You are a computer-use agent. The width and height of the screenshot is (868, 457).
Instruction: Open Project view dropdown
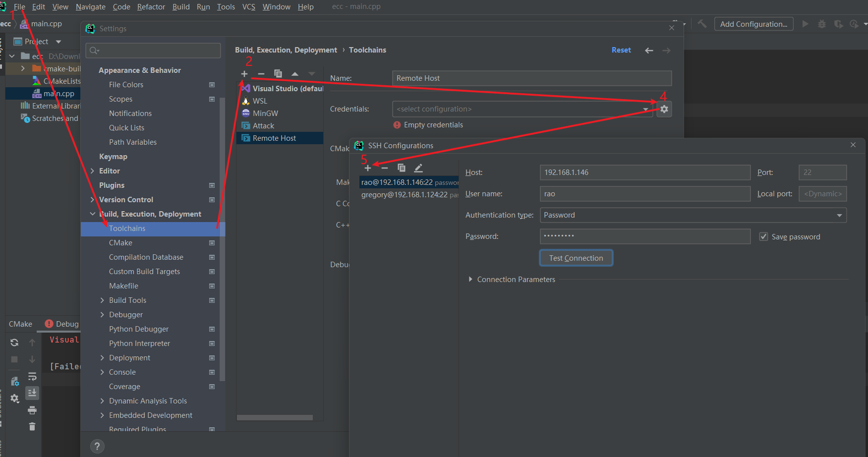click(x=58, y=42)
